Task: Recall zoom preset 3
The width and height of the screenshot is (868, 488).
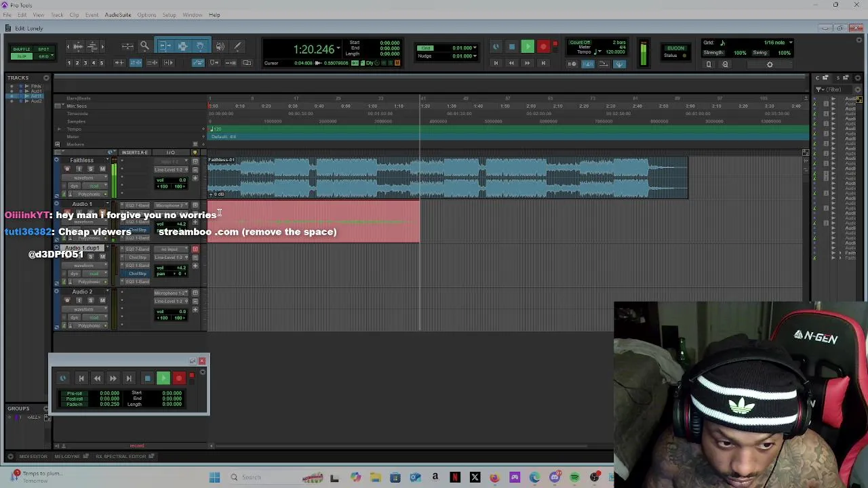Action: point(85,62)
